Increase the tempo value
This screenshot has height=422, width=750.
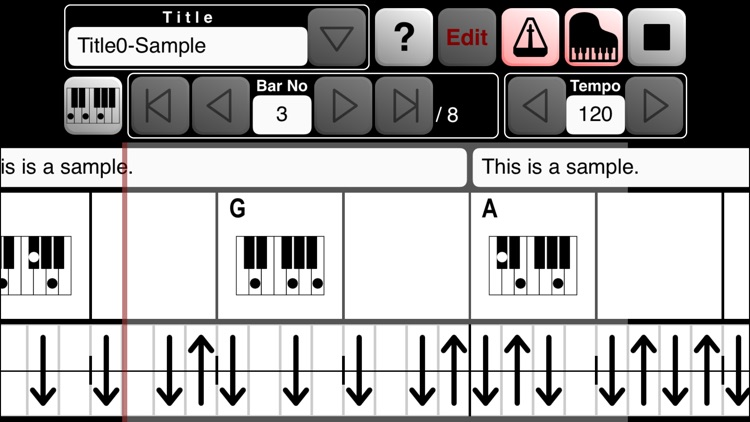(655, 106)
